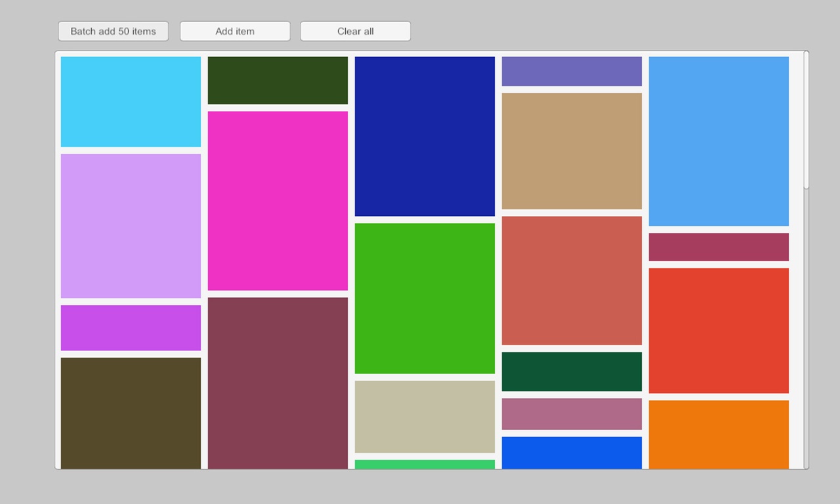Select the vivid royal blue tile below mauve
The height and width of the screenshot is (504, 840).
click(572, 453)
